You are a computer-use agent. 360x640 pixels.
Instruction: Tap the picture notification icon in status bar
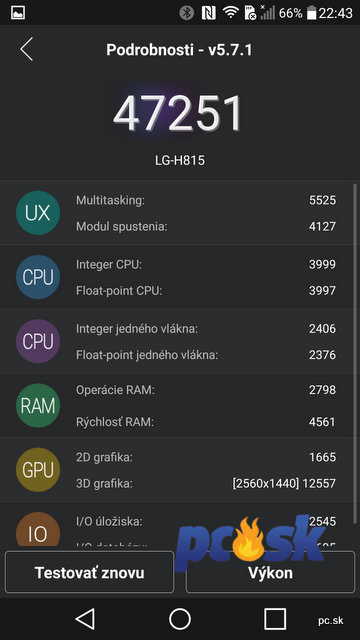point(18,13)
